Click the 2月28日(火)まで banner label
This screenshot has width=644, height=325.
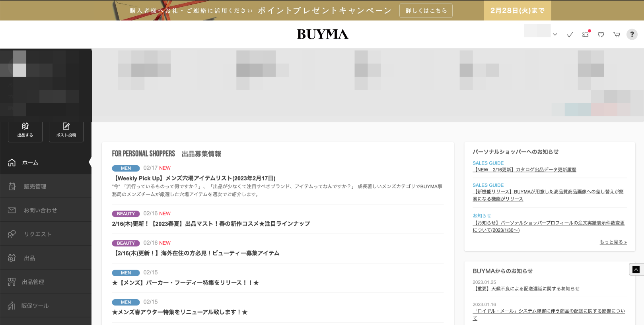pos(518,10)
